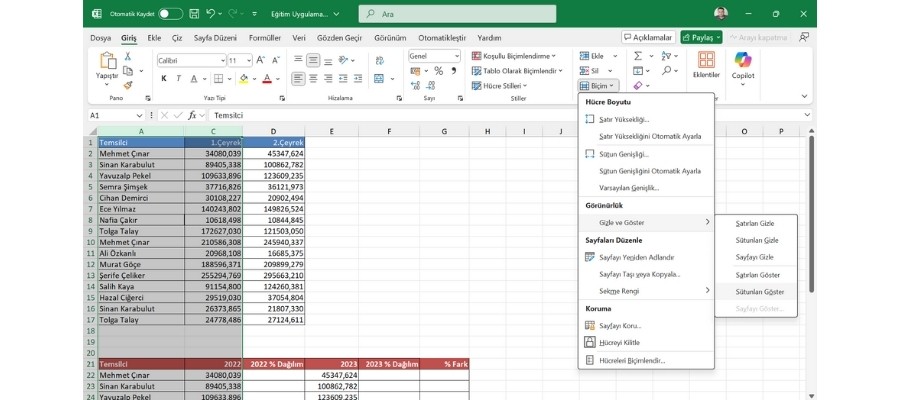Click the AutoSum sigma icon
This screenshot has width=900, height=400.
point(638,57)
